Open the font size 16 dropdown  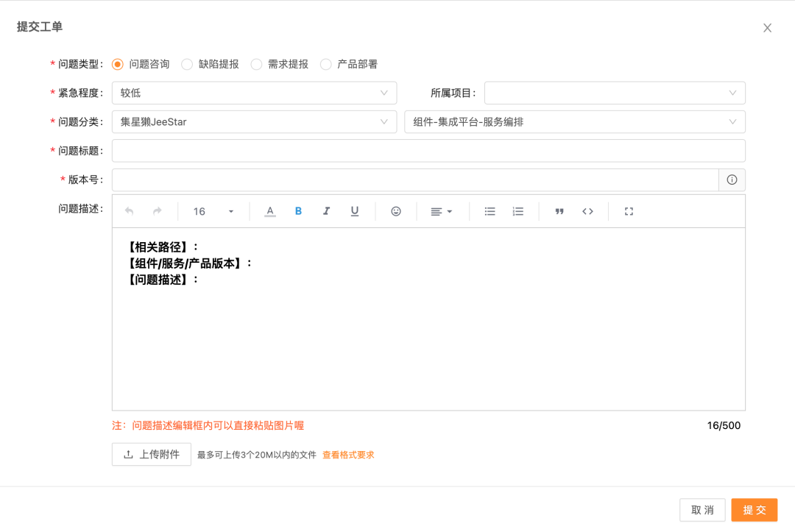click(x=213, y=211)
